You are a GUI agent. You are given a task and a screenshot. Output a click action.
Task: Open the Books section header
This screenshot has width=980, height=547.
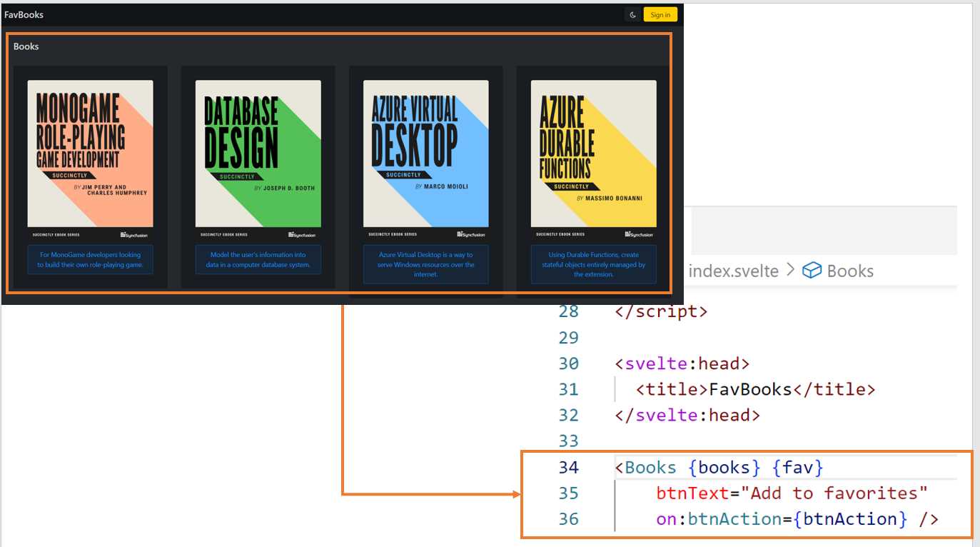point(26,46)
